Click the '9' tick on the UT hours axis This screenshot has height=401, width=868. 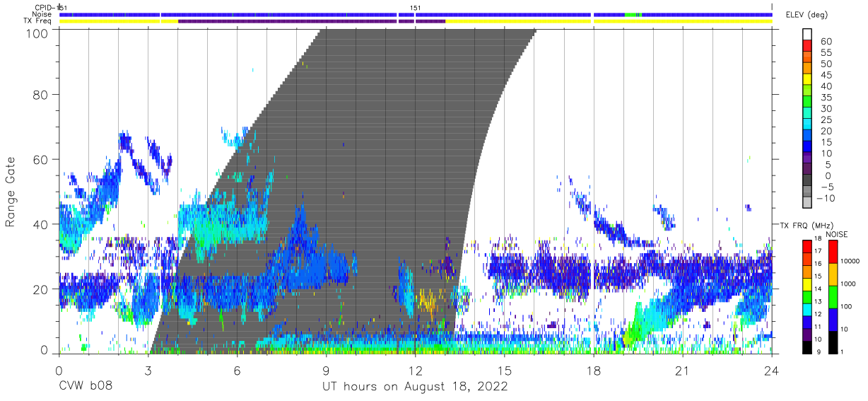[x=327, y=371]
